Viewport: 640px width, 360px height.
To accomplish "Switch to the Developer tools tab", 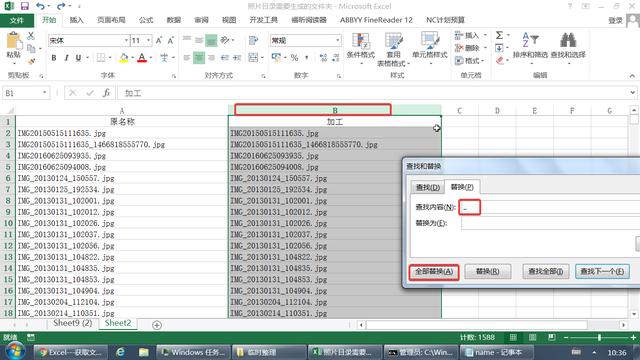I will click(x=264, y=20).
